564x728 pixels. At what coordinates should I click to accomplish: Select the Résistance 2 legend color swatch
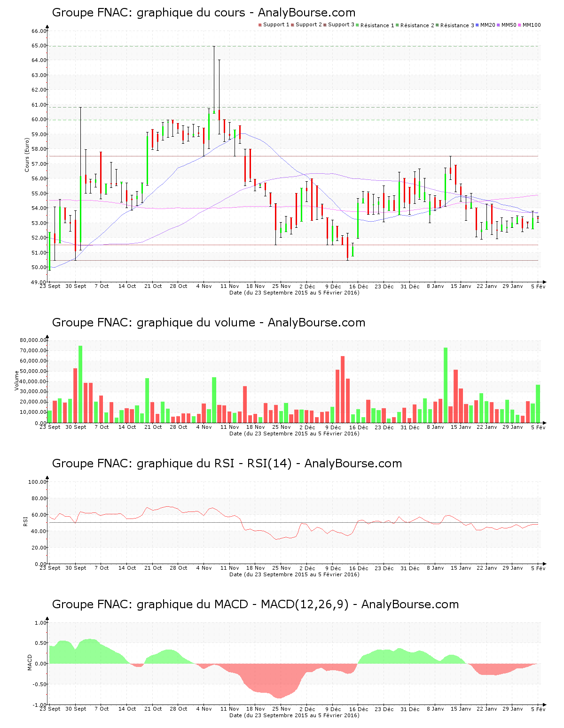[398, 25]
